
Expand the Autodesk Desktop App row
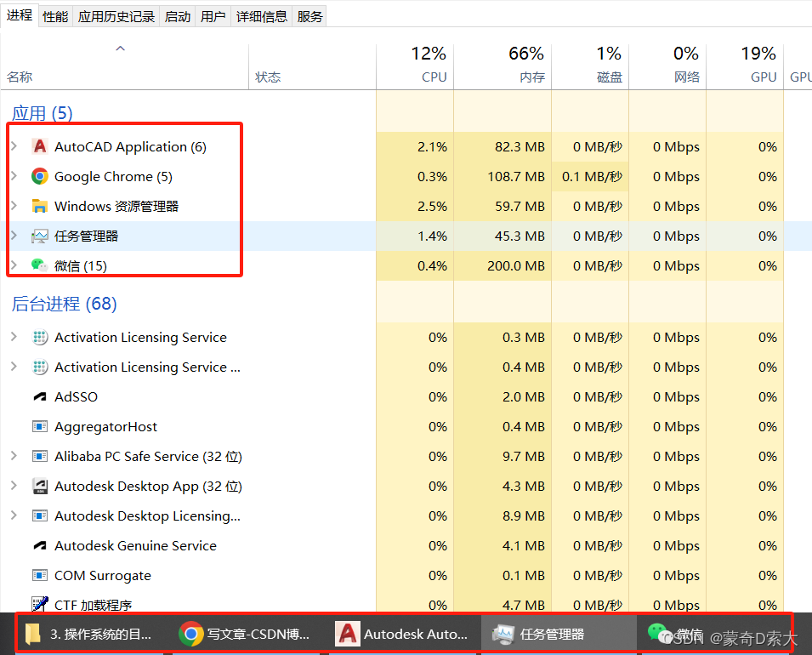(14, 486)
